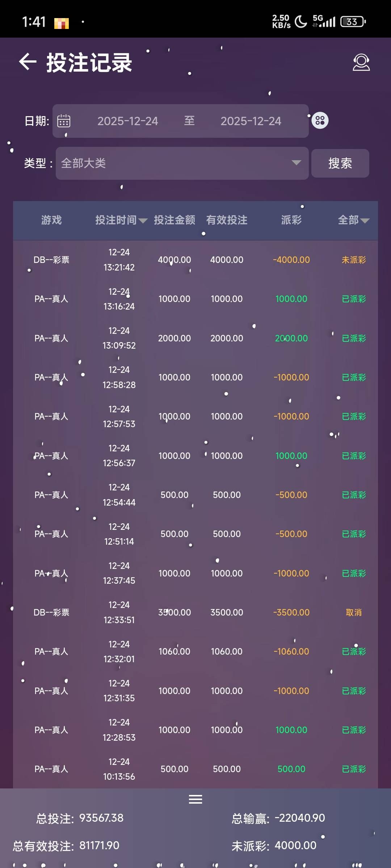This screenshot has width=391, height=868.
Task: Click the 派彩 column header
Action: pos(291,220)
